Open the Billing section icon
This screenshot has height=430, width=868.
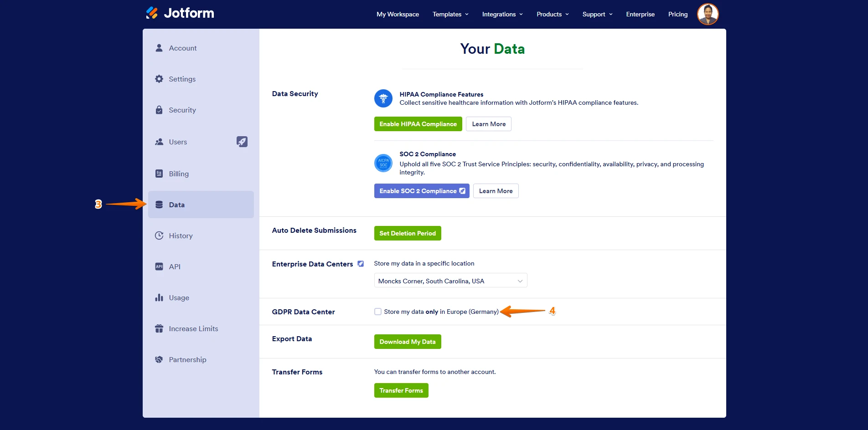(x=159, y=174)
